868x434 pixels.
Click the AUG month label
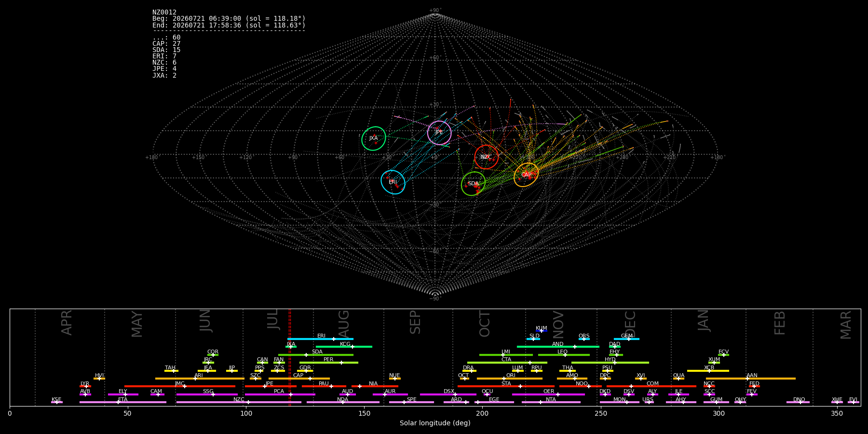pos(344,323)
